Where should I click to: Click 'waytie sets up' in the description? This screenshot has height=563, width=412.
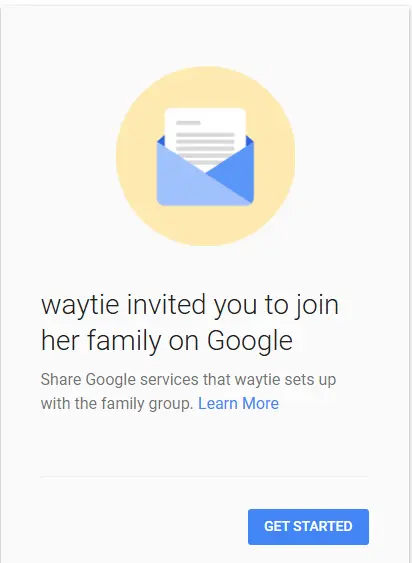click(x=286, y=380)
